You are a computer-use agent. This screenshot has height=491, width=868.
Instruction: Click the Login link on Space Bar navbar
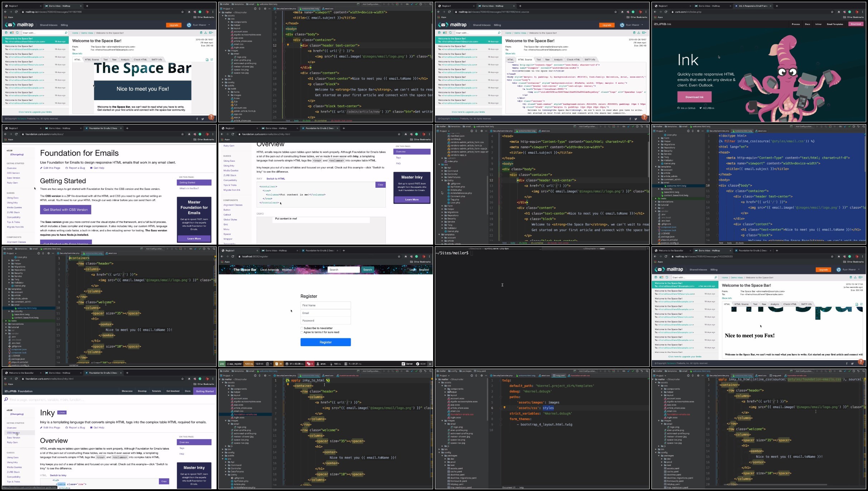[x=413, y=270]
